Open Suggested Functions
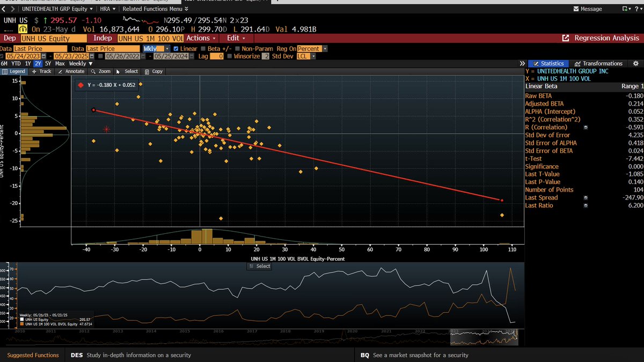The image size is (644, 362). (x=33, y=355)
